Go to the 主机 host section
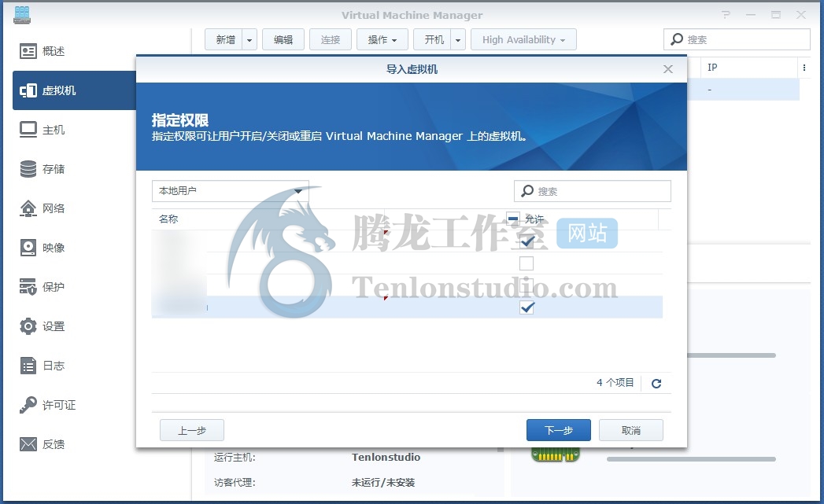Viewport: 824px width, 504px height. point(42,130)
